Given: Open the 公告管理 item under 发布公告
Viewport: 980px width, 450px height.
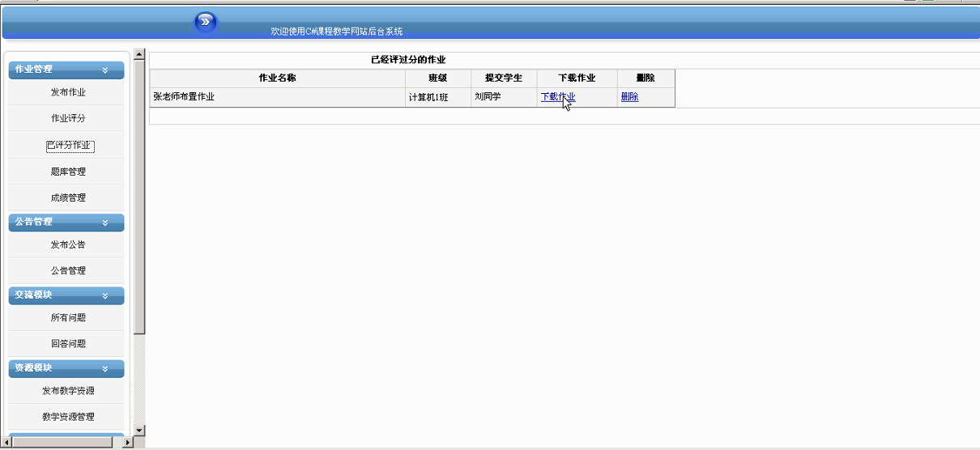Looking at the screenshot, I should 68,270.
